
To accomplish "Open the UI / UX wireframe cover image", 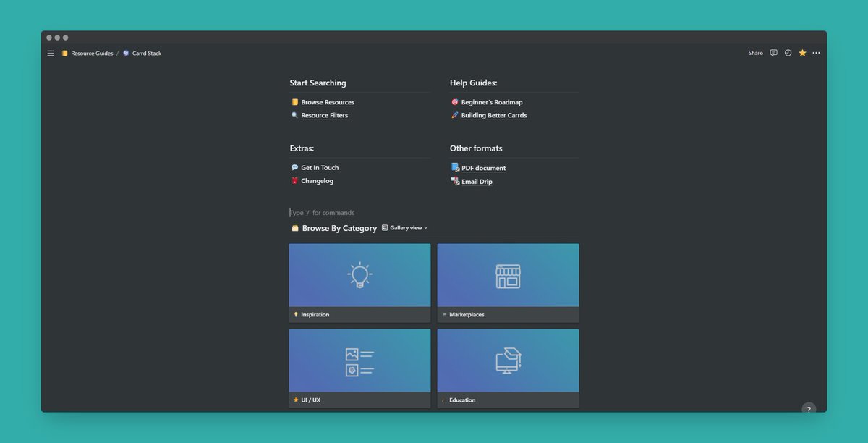I will coord(359,360).
